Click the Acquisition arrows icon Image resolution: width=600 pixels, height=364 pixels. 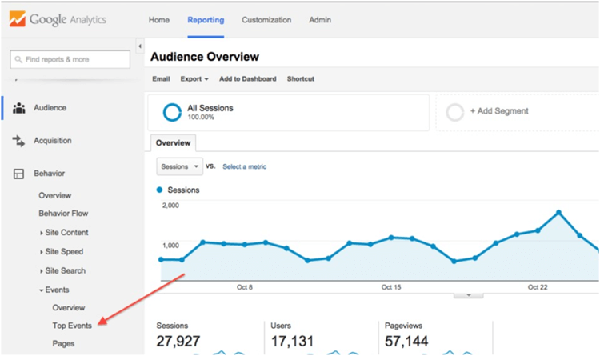click(x=18, y=141)
